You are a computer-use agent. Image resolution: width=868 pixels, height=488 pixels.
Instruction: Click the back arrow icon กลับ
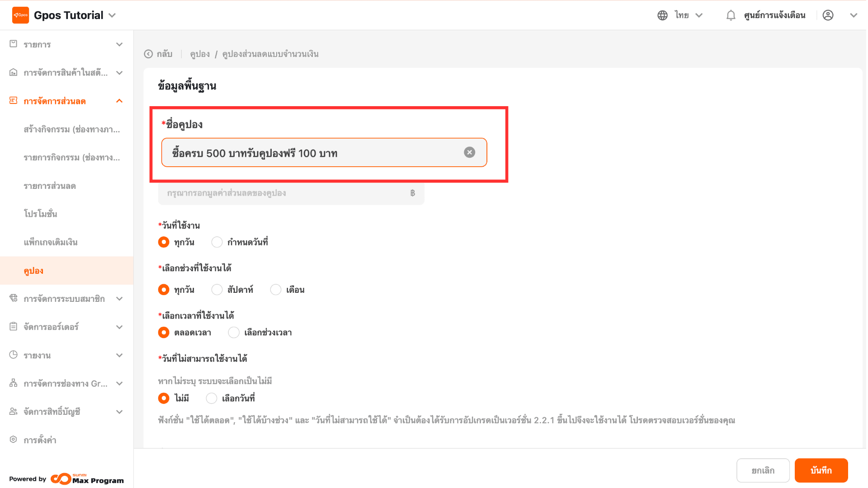148,54
